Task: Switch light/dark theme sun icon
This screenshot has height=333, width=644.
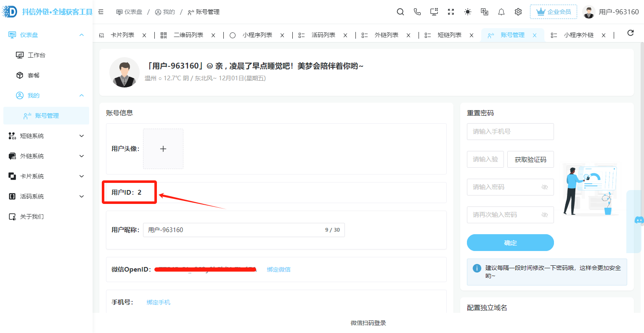Action: (468, 12)
